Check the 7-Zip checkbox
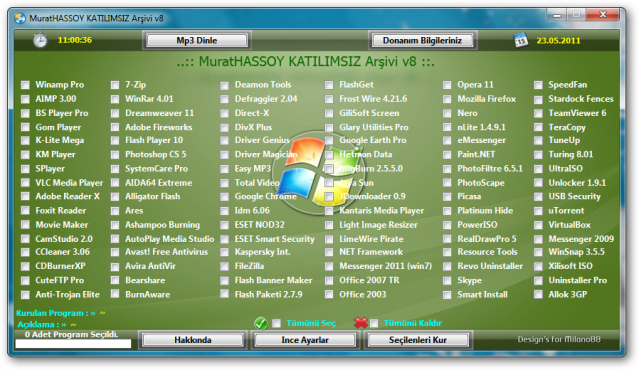Viewport: 639px width, 370px height. 115,85
